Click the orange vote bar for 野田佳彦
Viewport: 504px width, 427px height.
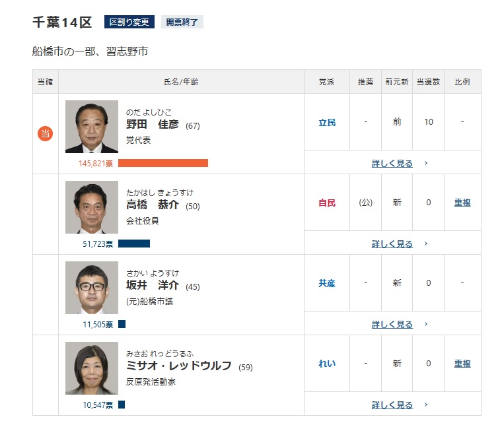click(163, 163)
